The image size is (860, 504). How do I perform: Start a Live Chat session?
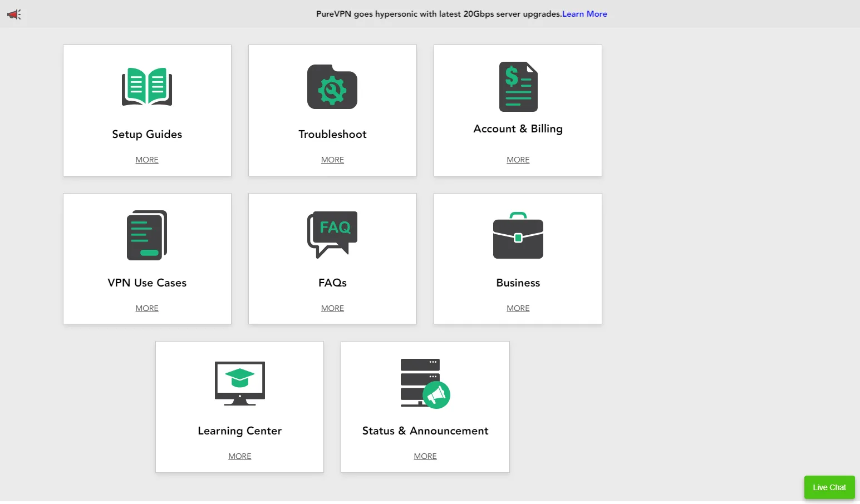[x=829, y=487]
